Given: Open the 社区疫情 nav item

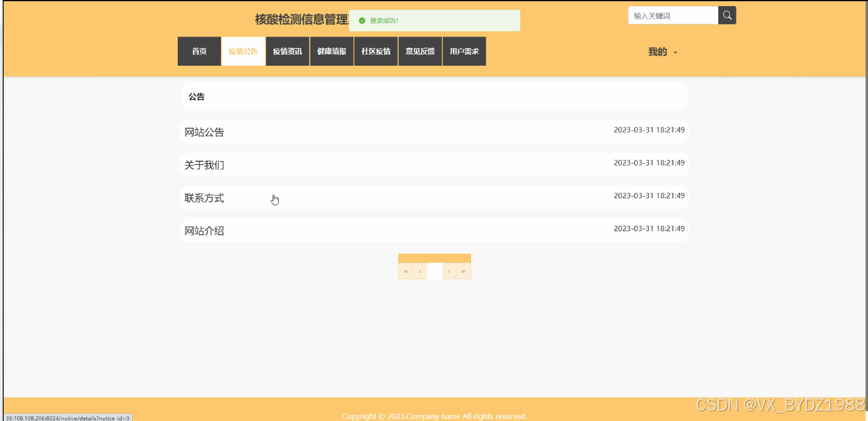Looking at the screenshot, I should 376,51.
